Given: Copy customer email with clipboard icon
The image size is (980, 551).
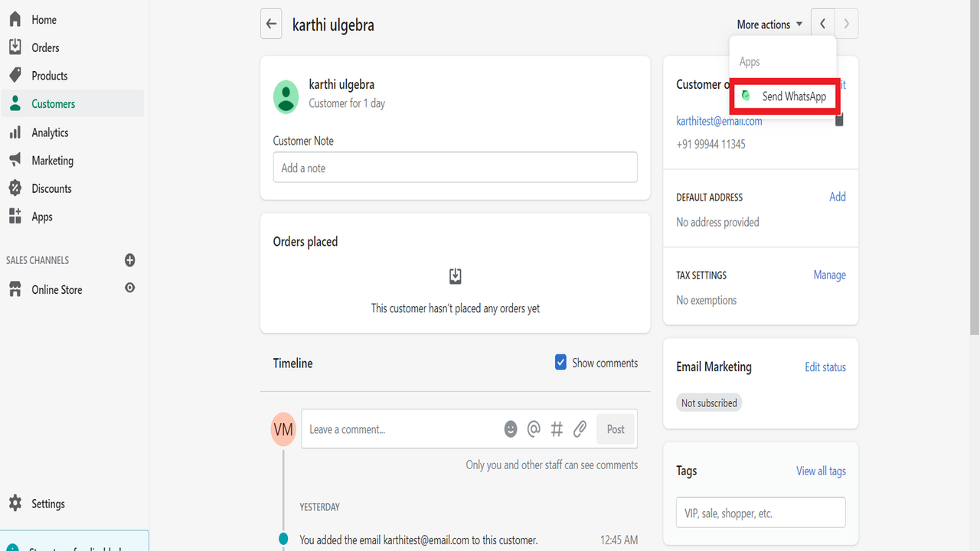Looking at the screenshot, I should tap(839, 120).
